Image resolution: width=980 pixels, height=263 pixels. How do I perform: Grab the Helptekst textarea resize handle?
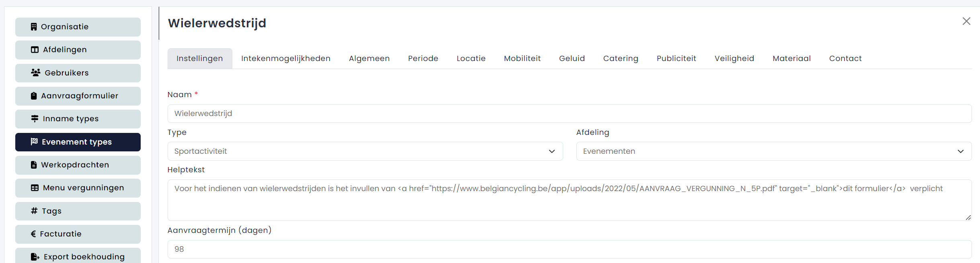tap(968, 217)
